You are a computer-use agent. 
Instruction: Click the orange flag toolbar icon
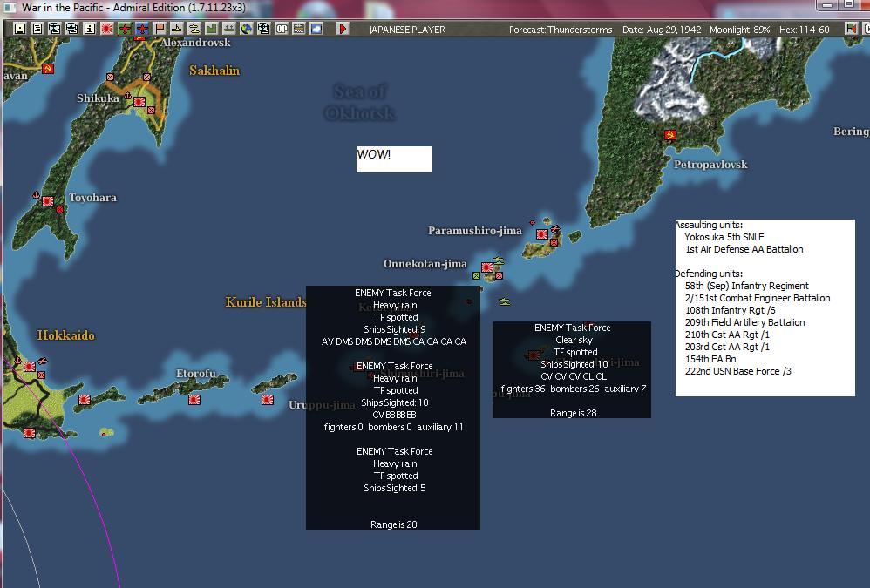pos(160,28)
